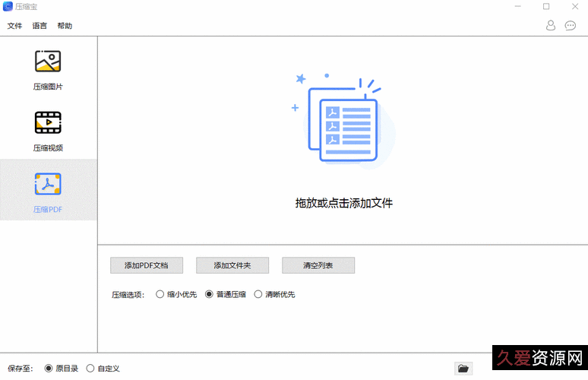Open the 文件 menu
This screenshot has height=380, width=588.
(14, 26)
